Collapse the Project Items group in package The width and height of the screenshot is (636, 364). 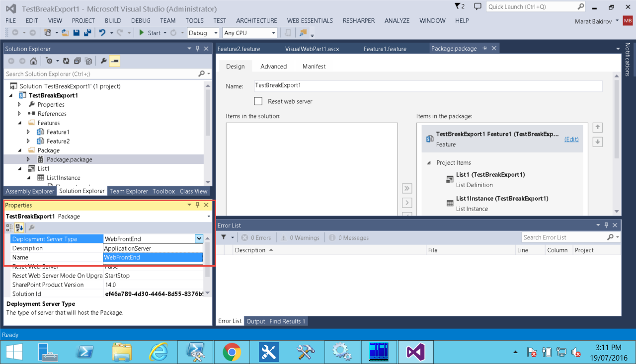click(429, 163)
